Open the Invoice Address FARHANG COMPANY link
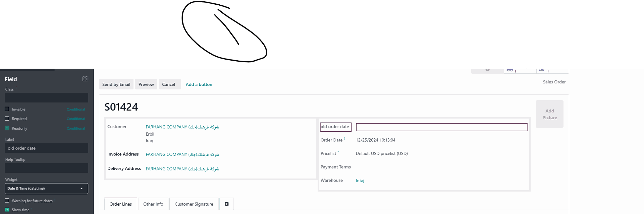644x214 pixels. tap(182, 154)
